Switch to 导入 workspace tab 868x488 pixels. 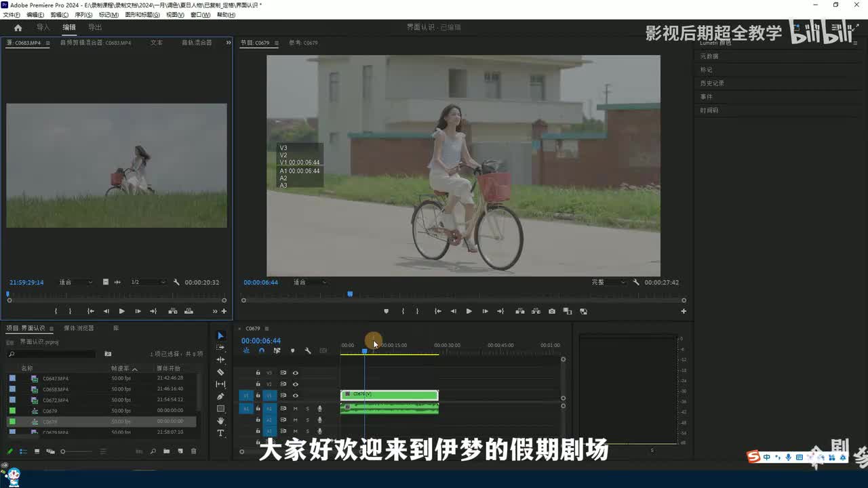43,28
